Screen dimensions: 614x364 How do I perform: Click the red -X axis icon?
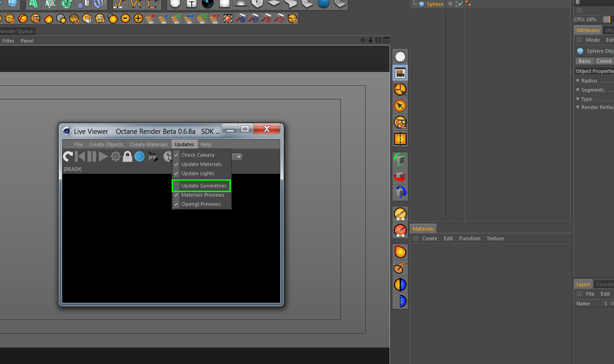tap(150, 19)
